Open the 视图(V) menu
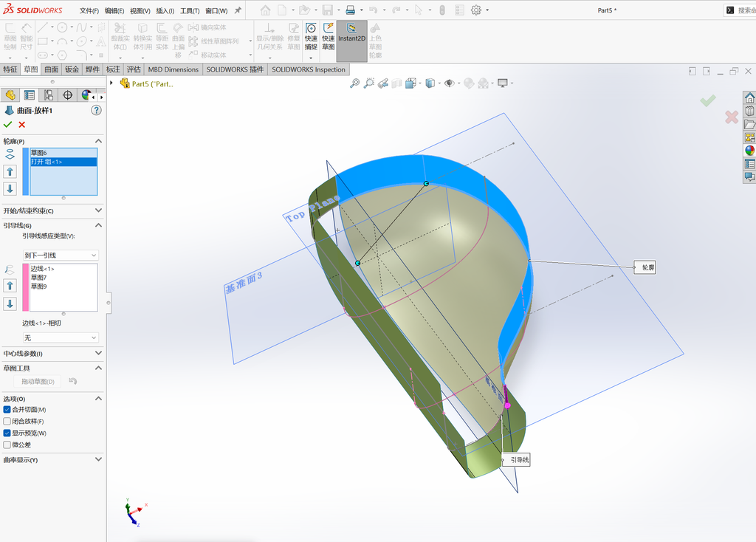This screenshot has width=756, height=542. point(140,10)
